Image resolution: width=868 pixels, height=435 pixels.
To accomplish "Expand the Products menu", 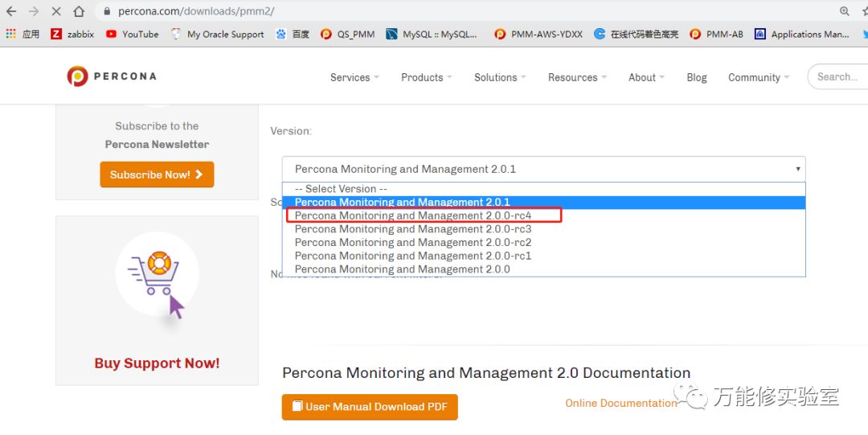I will pyautogui.click(x=426, y=77).
